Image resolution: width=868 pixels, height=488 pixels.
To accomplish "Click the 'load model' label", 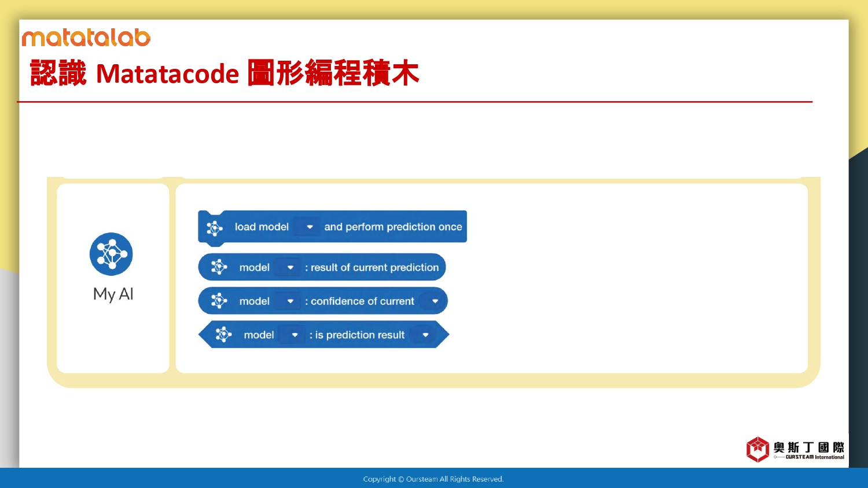I will pos(262,227).
